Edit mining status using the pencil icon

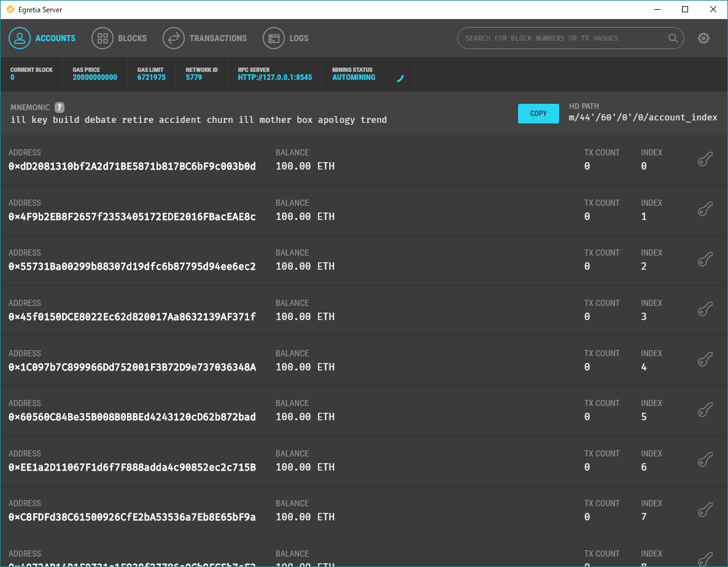(x=400, y=79)
